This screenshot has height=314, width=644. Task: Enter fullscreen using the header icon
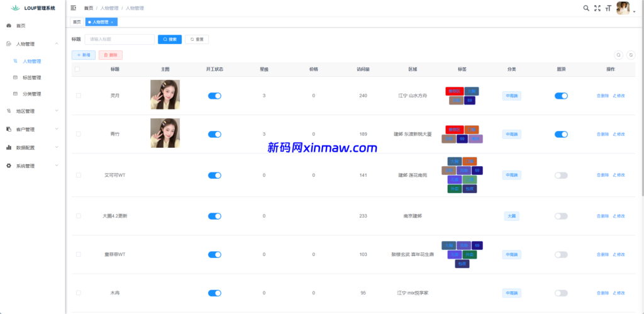pyautogui.click(x=597, y=8)
